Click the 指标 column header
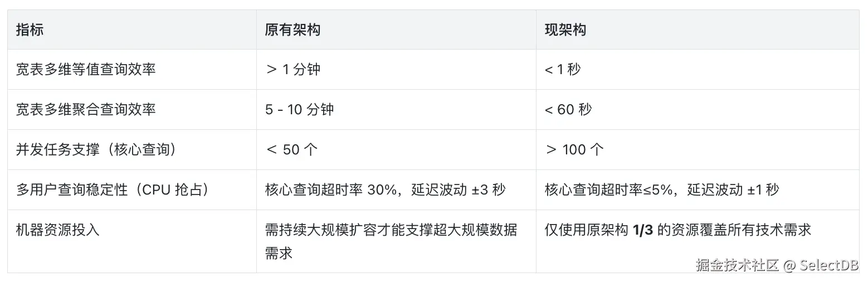Image resolution: width=868 pixels, height=282 pixels. [30, 30]
